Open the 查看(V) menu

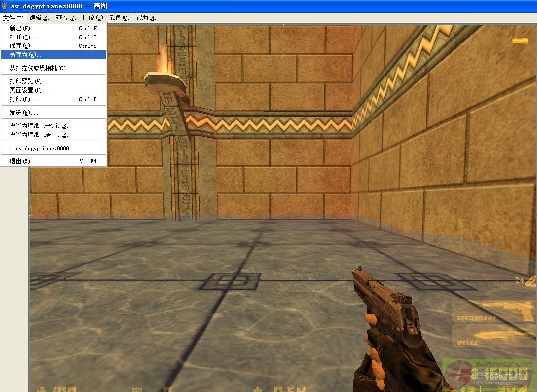[66, 18]
